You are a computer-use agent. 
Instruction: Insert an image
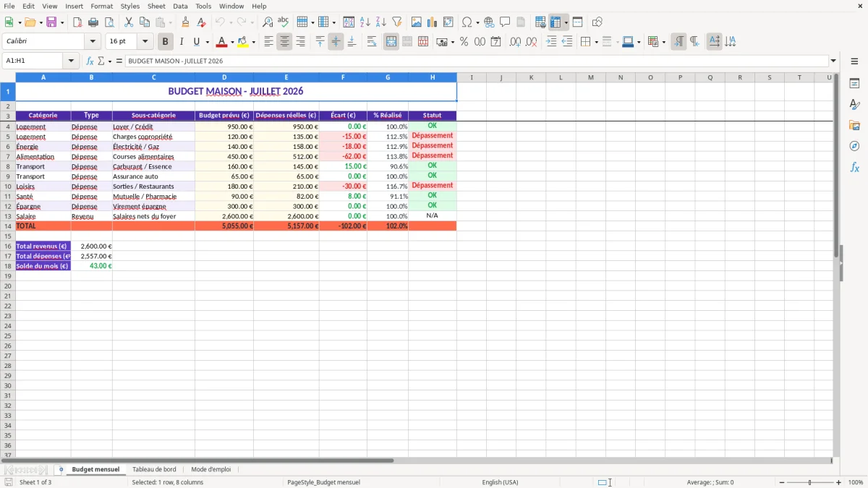click(x=417, y=22)
